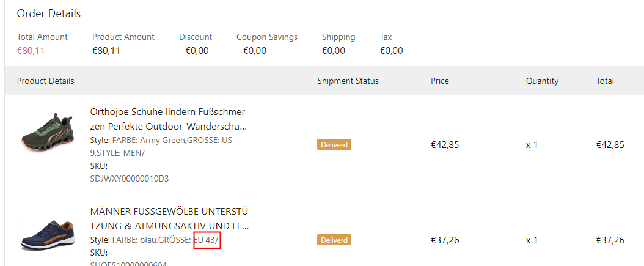Click the Shipment Status column header
Screen dimensions: 644x266
coord(348,81)
